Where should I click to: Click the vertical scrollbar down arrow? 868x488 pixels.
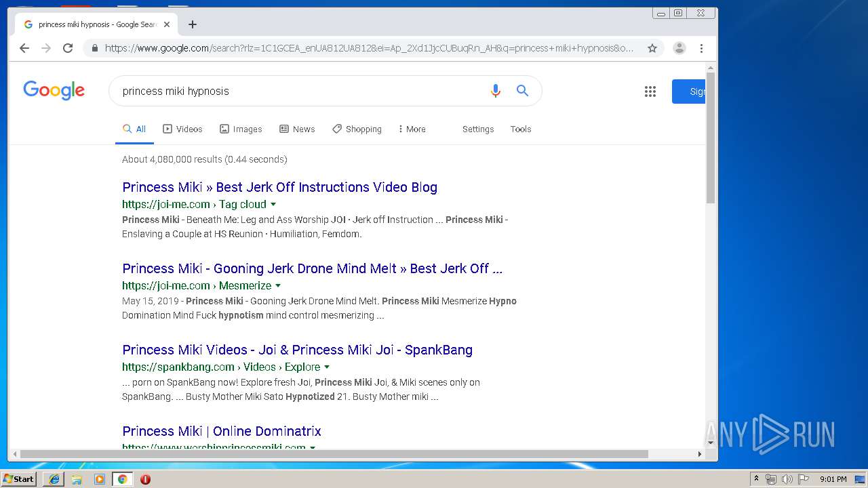[711, 443]
